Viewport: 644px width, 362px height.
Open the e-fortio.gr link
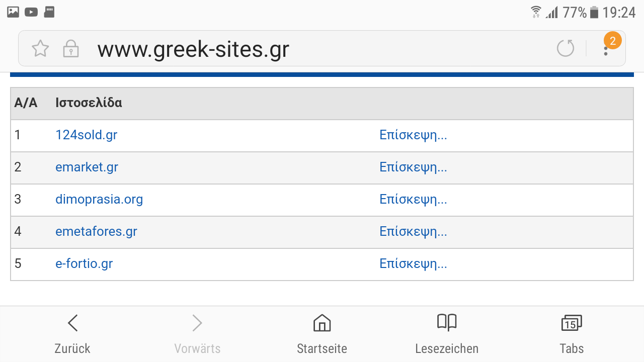click(x=84, y=264)
